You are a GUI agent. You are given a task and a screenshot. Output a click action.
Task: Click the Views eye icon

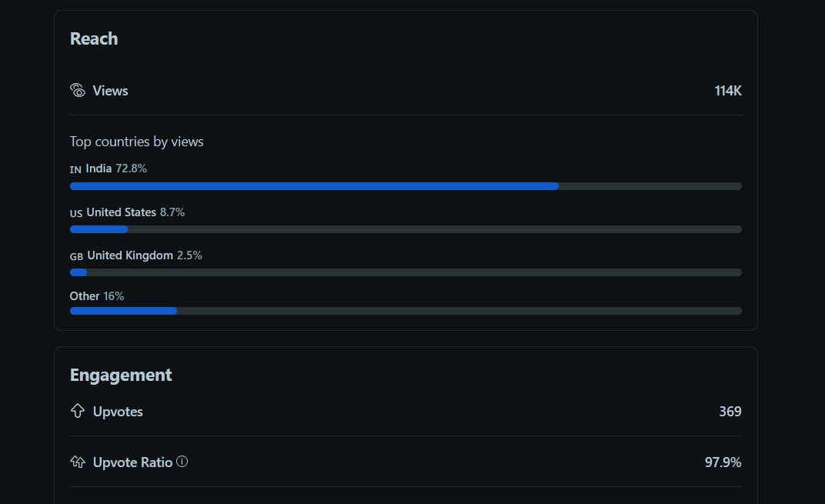(x=78, y=91)
